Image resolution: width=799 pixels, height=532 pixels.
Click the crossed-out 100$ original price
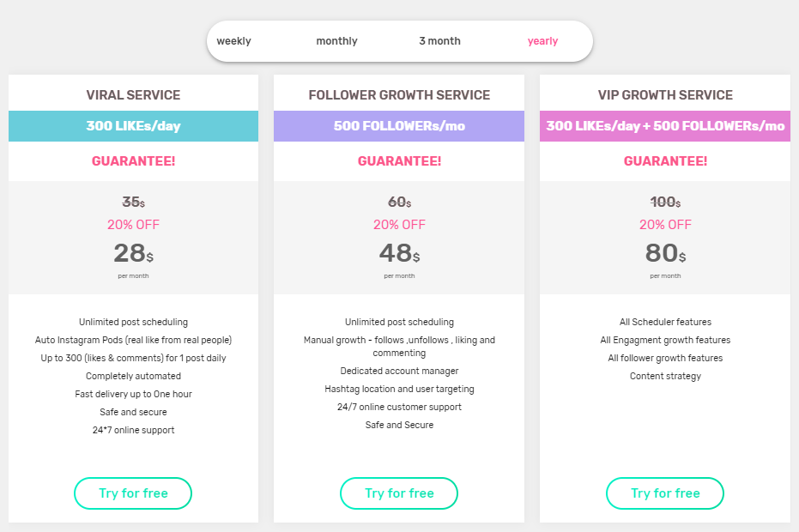(665, 203)
